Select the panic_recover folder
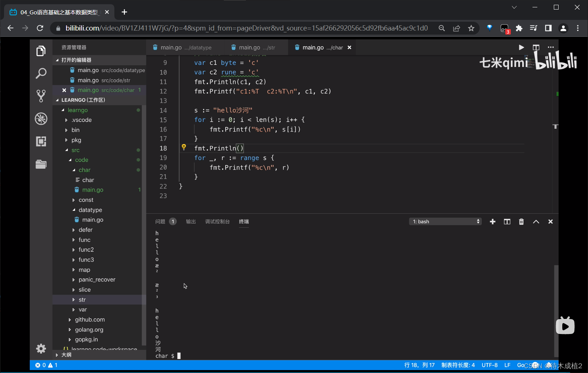 pyautogui.click(x=97, y=280)
